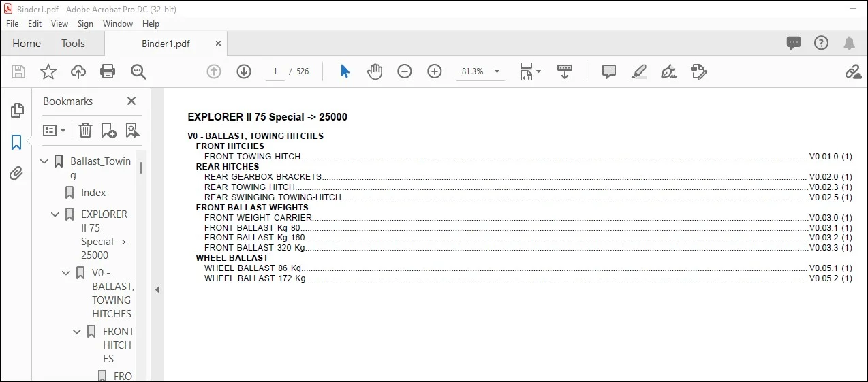Select the Binder1.pdf document tab
This screenshot has width=868, height=382.
click(x=166, y=44)
